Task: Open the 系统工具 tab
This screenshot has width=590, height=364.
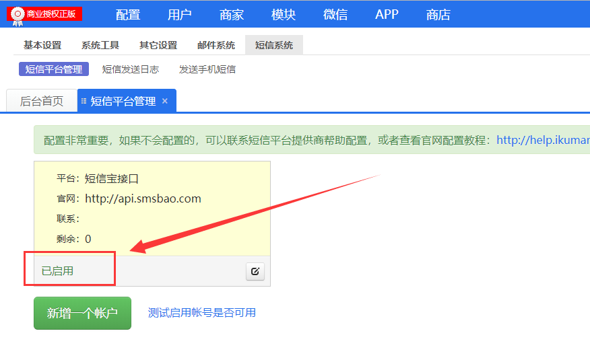Action: [100, 45]
